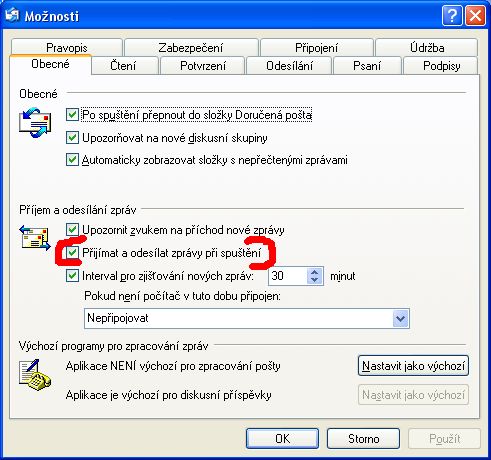491x460 pixels.
Task: Click the interval minutes input field
Action: pos(287,276)
